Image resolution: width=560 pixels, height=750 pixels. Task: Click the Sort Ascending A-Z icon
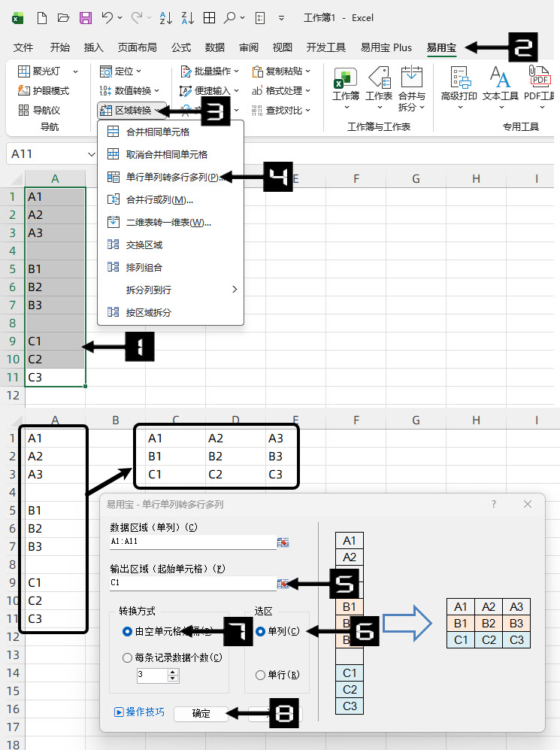[168, 17]
